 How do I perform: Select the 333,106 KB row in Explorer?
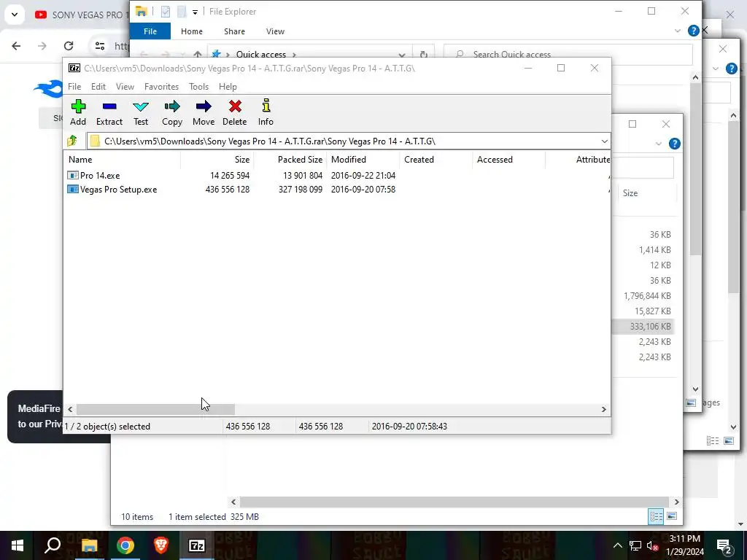643,327
